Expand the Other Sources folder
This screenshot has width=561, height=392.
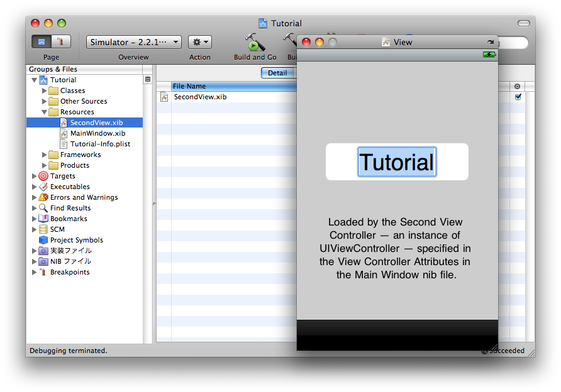pyautogui.click(x=45, y=101)
